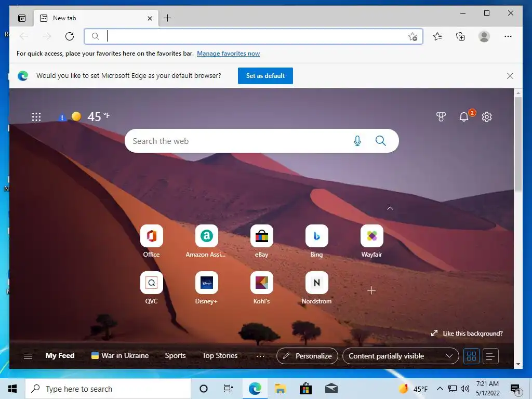Click the taskbar search box
This screenshot has height=399, width=532.
(108, 389)
